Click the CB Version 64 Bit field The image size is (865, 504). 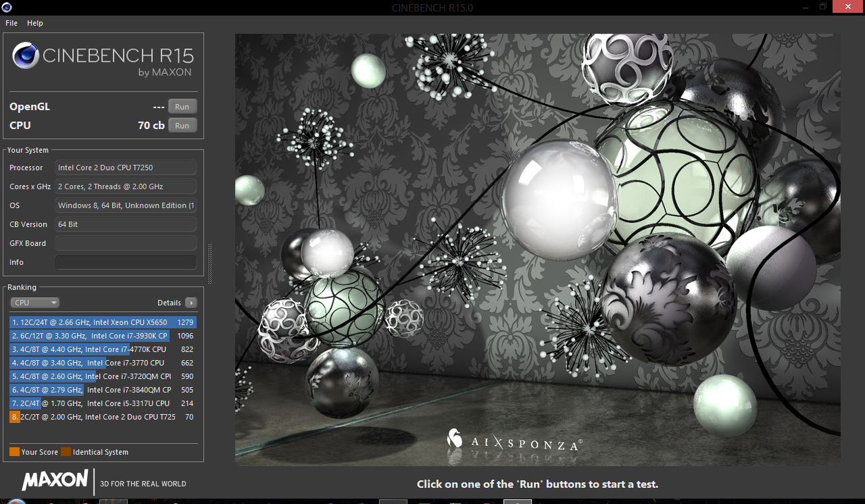point(126,224)
